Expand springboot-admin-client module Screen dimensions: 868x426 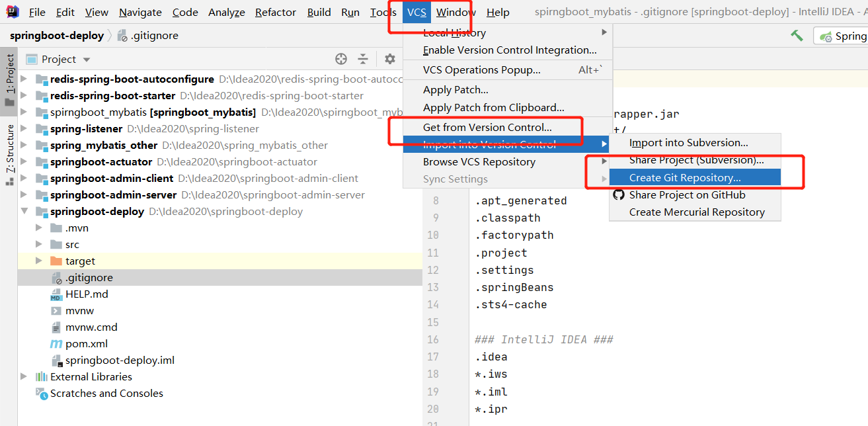click(24, 178)
